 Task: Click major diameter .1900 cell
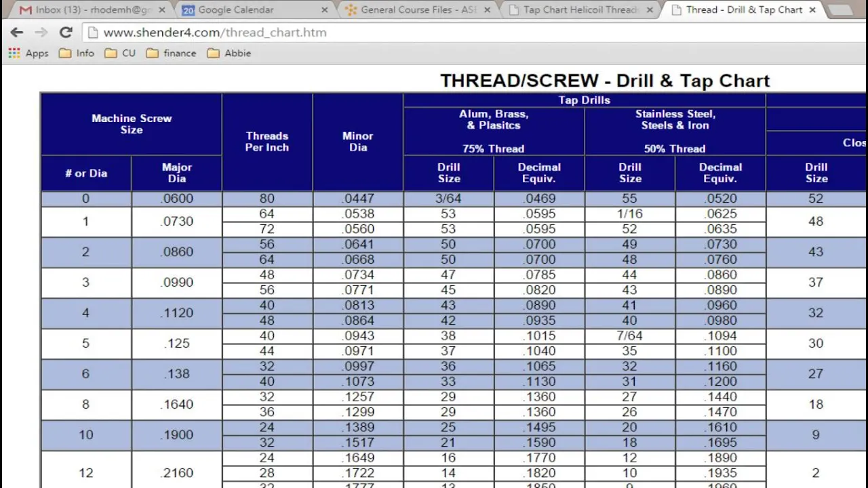177,435
